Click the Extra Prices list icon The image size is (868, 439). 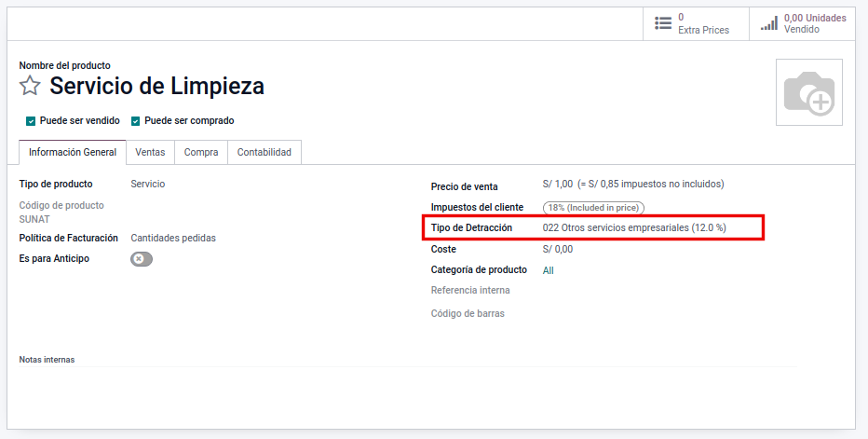[663, 23]
